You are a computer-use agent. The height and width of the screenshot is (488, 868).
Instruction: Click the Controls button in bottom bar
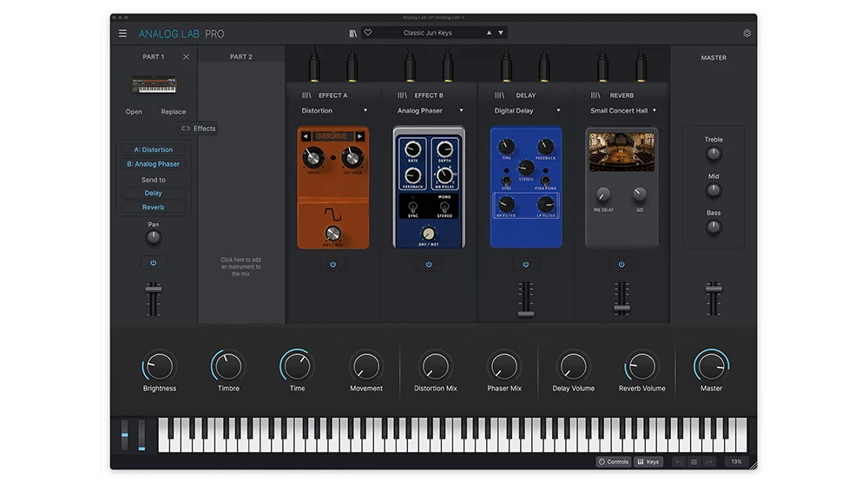(613, 462)
